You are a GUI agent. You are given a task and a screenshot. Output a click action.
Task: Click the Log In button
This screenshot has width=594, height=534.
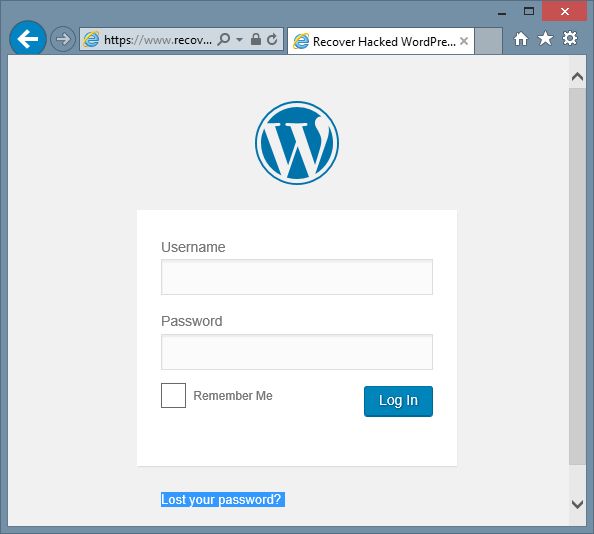[398, 401]
